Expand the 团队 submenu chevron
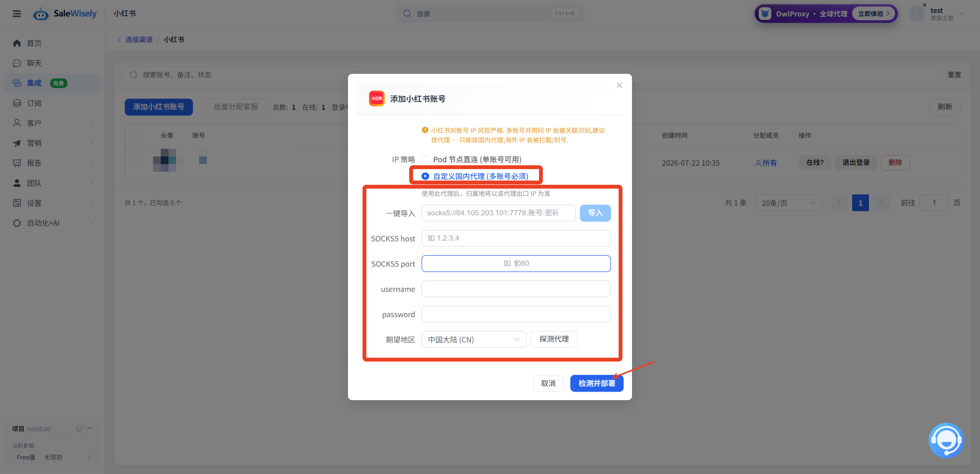The height and width of the screenshot is (474, 980). 92,183
